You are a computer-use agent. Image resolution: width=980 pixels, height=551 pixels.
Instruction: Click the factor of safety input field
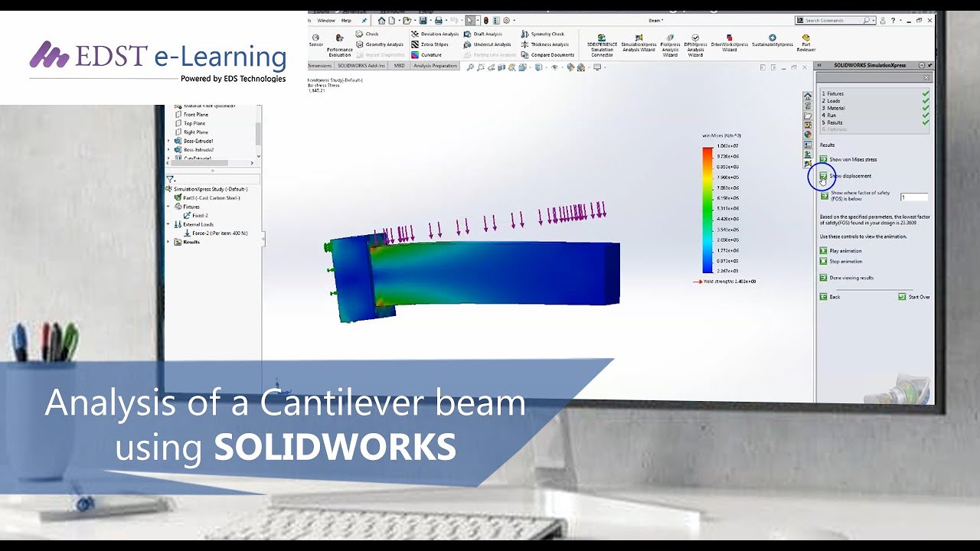coord(913,197)
